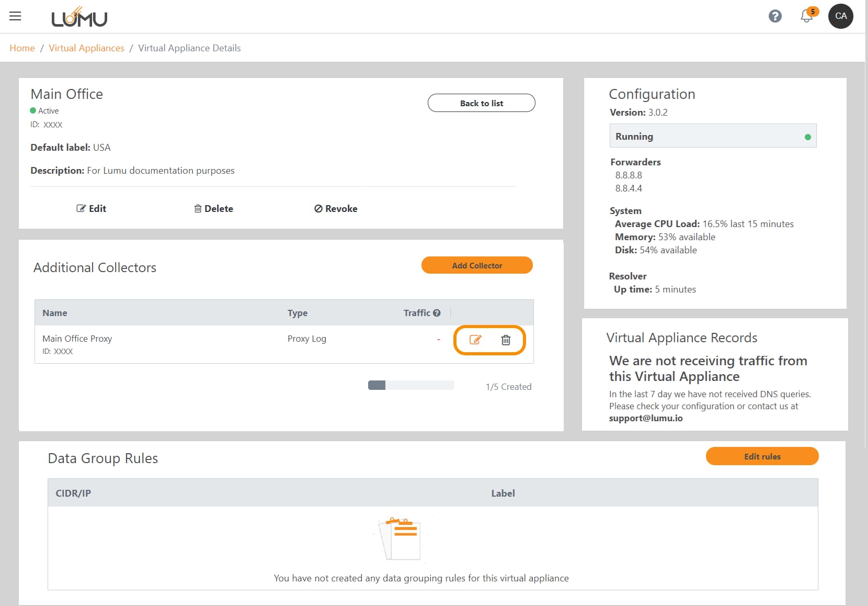Click the Back to list button
Image resolution: width=868 pixels, height=606 pixels.
[x=481, y=103]
